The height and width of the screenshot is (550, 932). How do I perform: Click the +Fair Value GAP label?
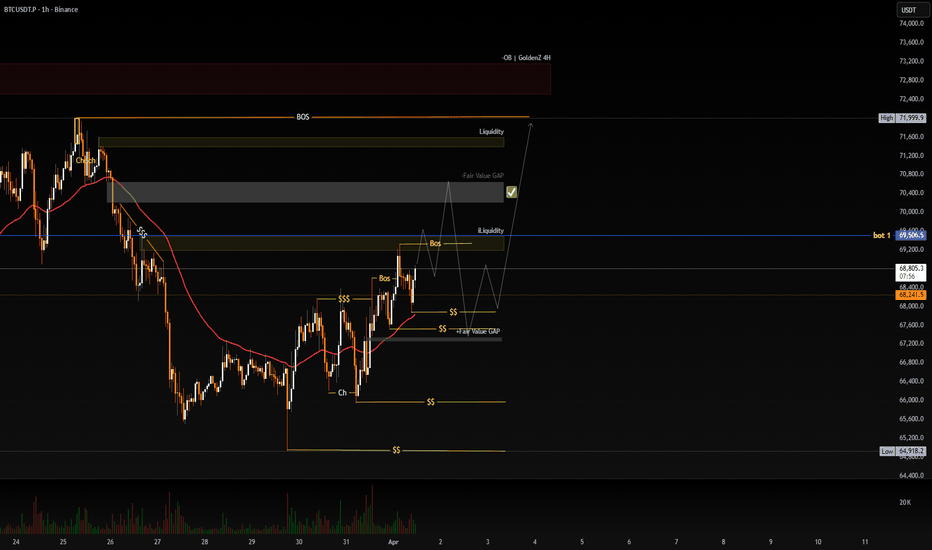pos(478,331)
